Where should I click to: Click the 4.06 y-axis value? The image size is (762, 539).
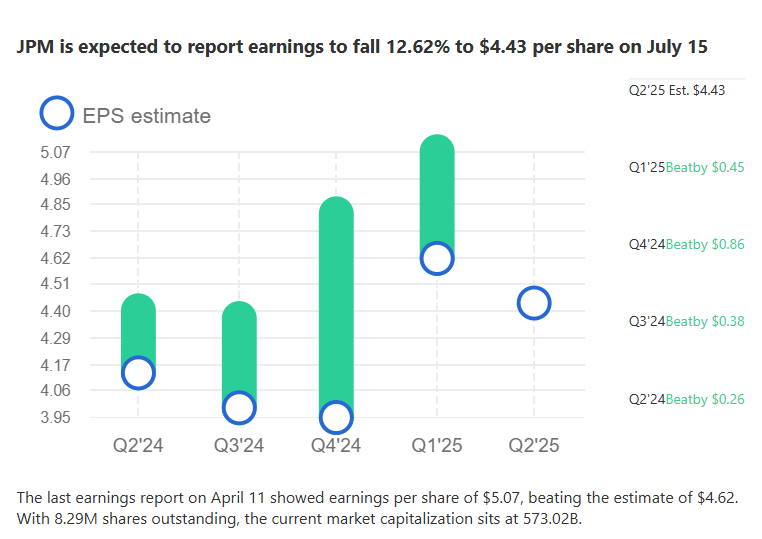point(55,390)
